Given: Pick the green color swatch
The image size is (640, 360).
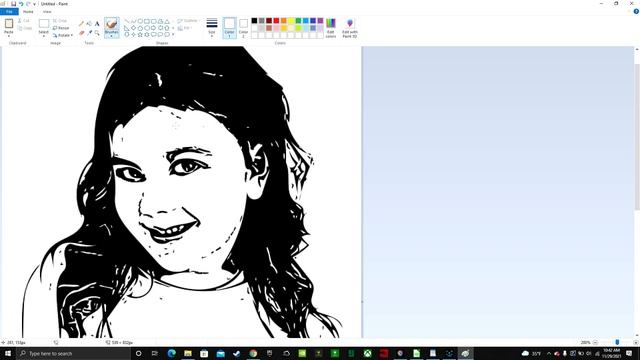Looking at the screenshot, I should coord(298,20).
